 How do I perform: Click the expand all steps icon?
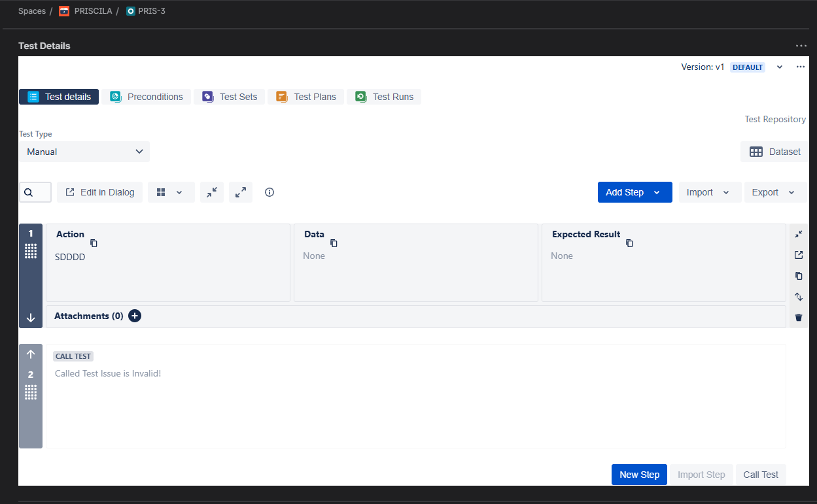click(x=241, y=192)
